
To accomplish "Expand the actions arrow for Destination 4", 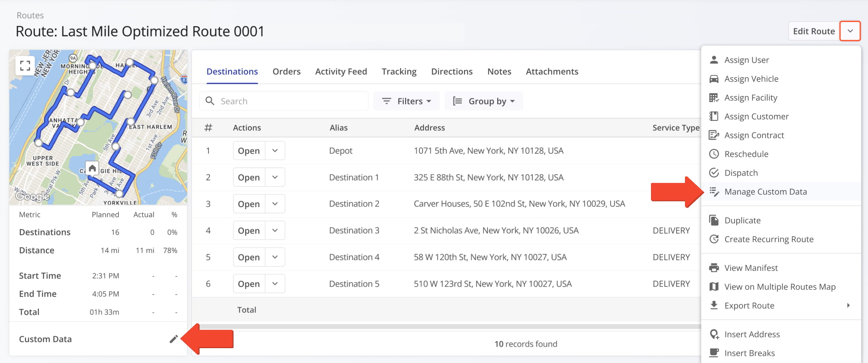I will pos(275,257).
